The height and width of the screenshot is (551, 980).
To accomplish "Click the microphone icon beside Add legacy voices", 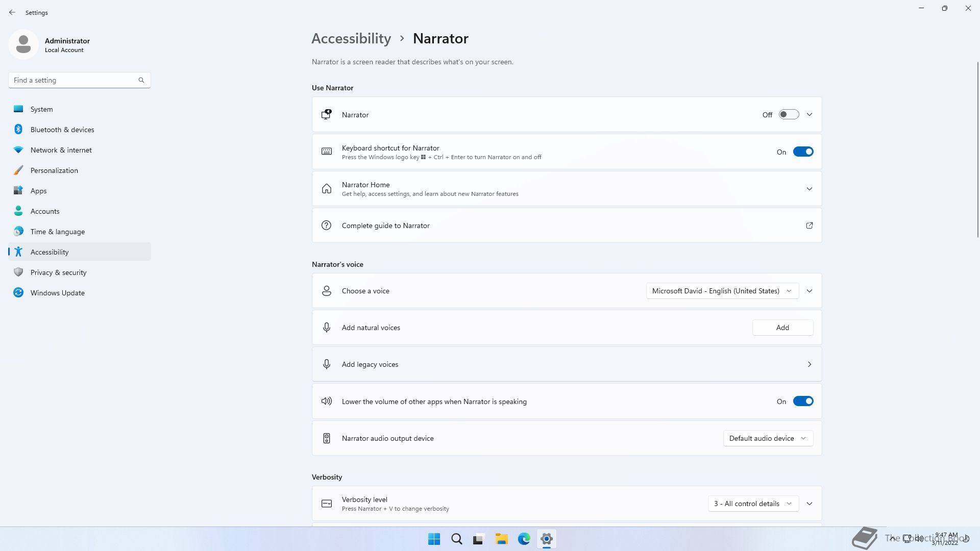I will tap(327, 364).
